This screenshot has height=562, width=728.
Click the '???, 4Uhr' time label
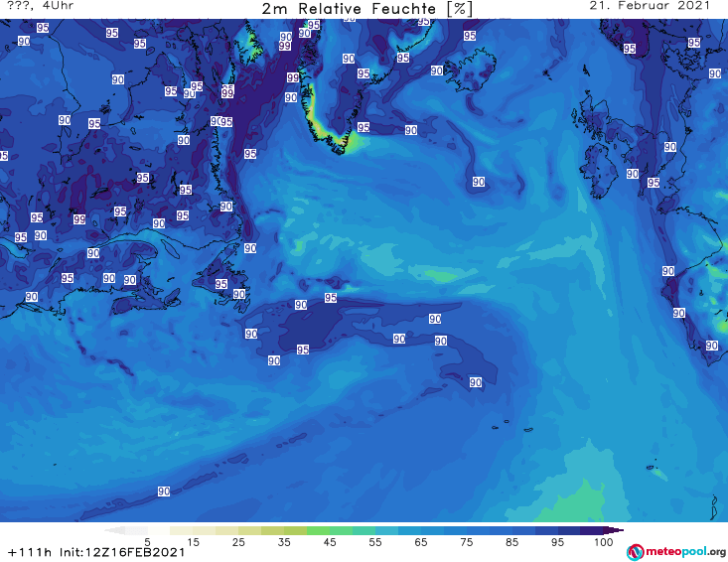41,6
